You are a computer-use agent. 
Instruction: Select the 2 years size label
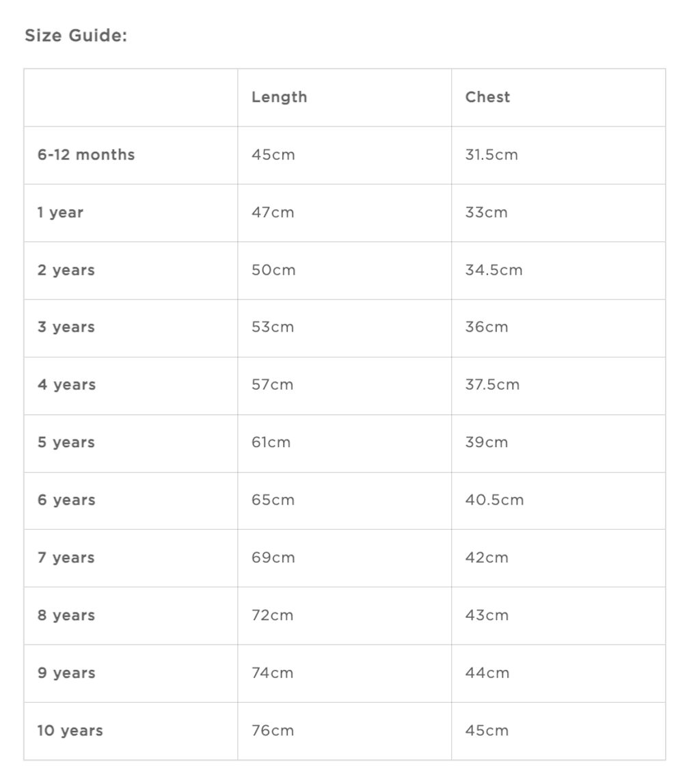(x=66, y=270)
